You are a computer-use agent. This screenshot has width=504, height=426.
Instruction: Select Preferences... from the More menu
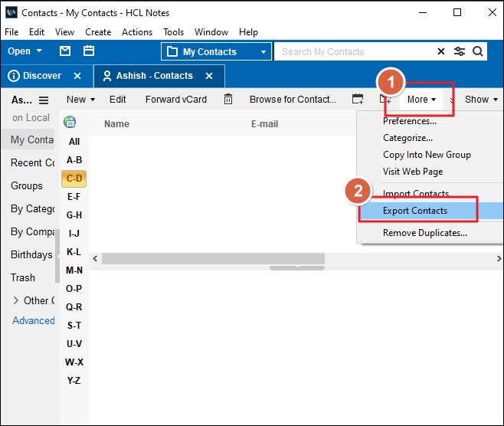click(x=410, y=121)
